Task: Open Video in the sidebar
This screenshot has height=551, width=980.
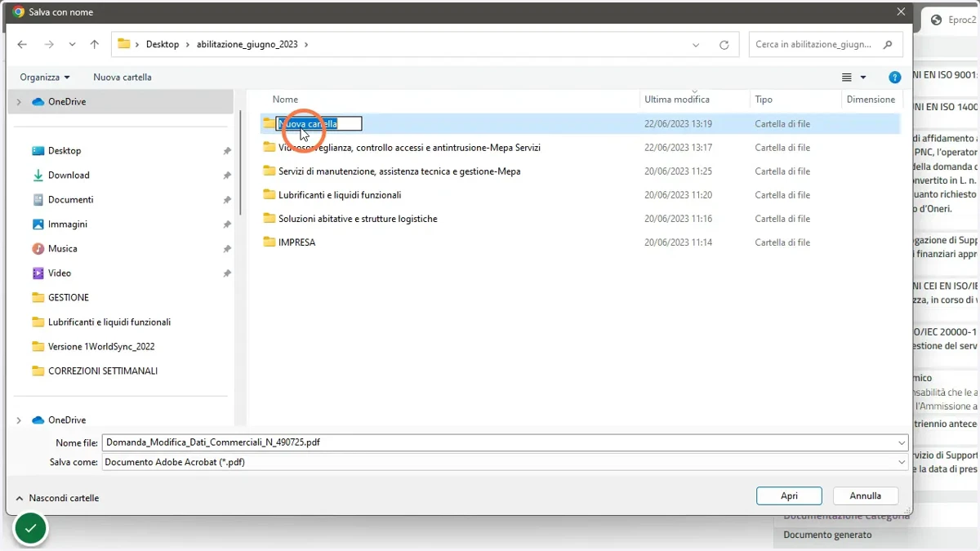Action: [59, 273]
